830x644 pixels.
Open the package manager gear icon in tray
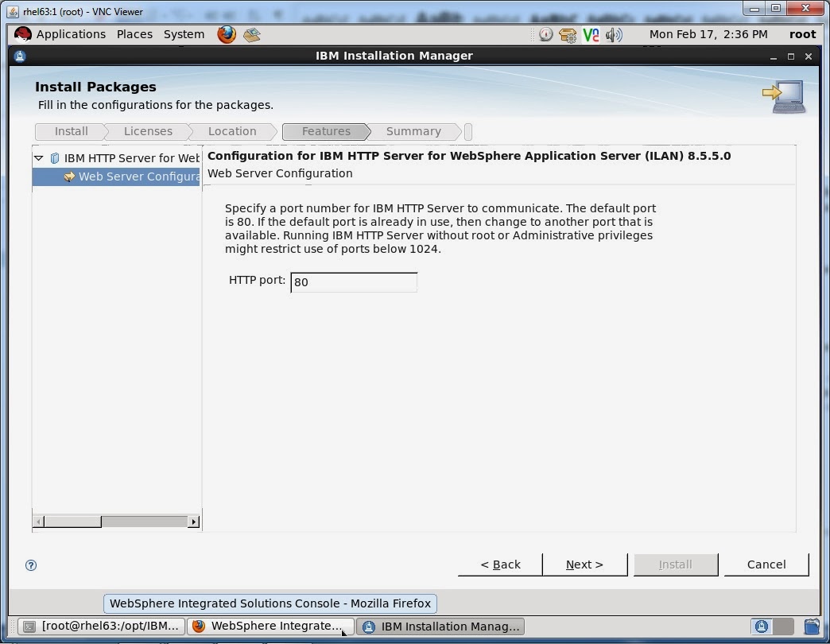click(568, 34)
